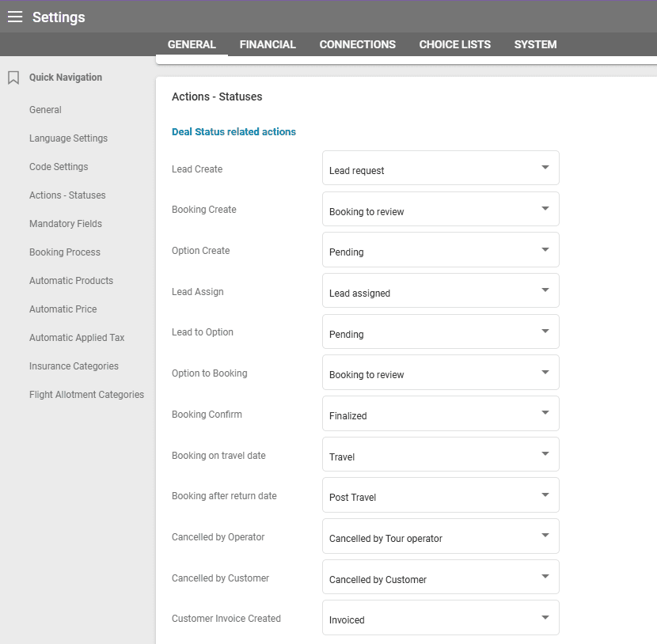Go to the System tab

coord(535,44)
